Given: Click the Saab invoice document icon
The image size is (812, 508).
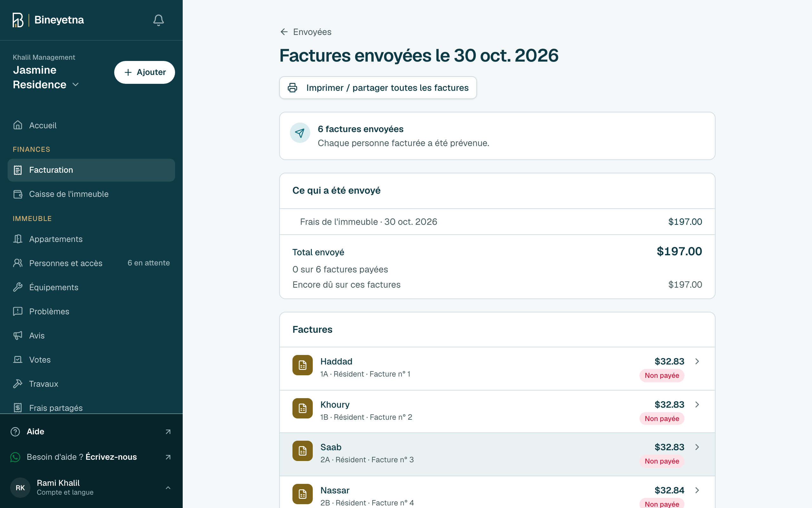Looking at the screenshot, I should tap(302, 451).
